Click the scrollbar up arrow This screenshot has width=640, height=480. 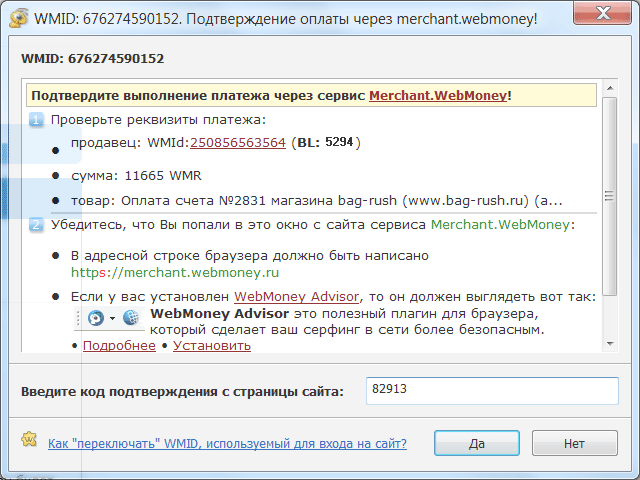pos(610,88)
